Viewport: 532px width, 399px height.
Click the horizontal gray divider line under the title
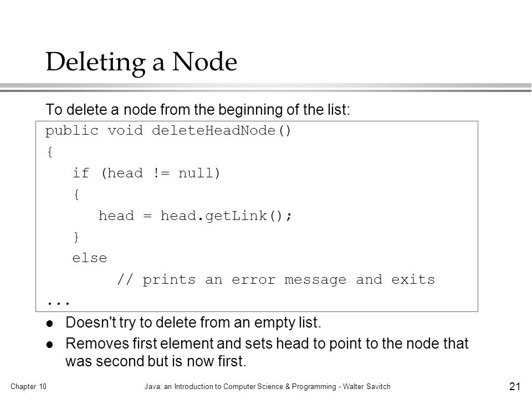(x=266, y=88)
